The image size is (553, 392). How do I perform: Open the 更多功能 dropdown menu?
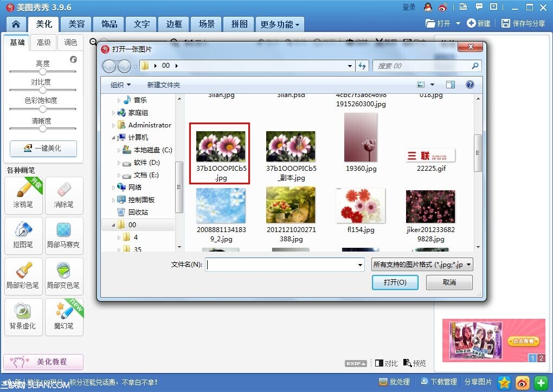[280, 24]
